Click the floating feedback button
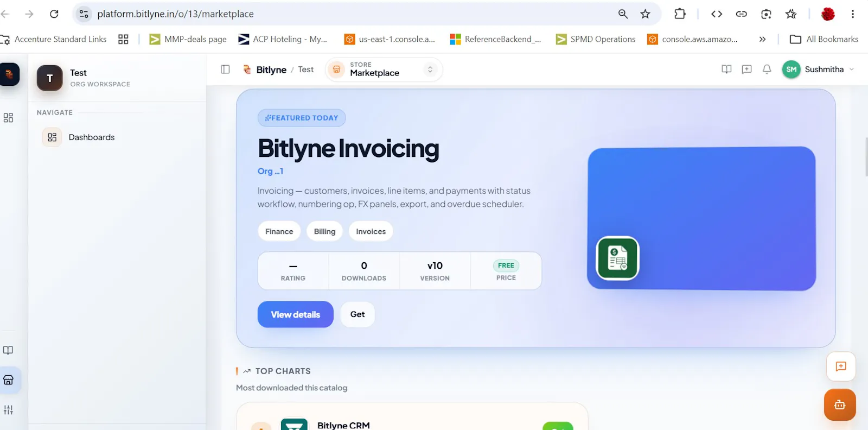Screen dimensions: 868x430 [841, 366]
